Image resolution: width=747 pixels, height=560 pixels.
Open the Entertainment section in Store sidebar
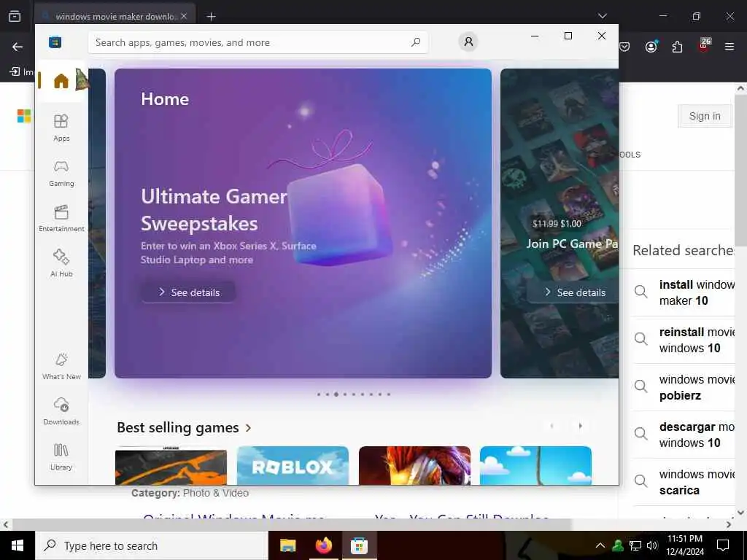point(61,218)
